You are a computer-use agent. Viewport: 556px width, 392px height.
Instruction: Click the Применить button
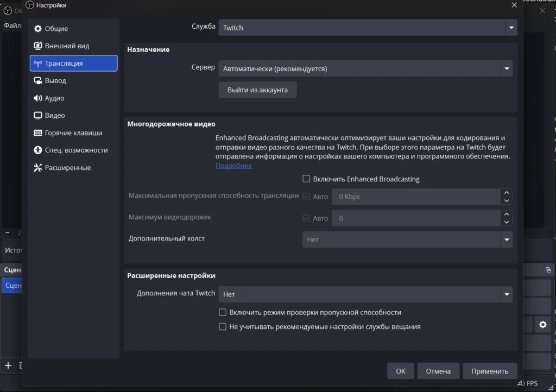490,371
